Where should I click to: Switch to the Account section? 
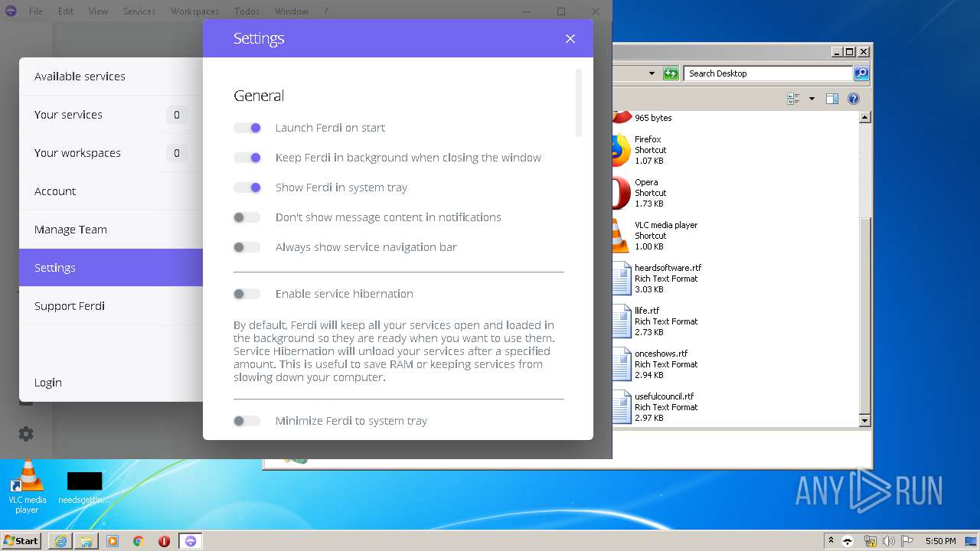point(111,191)
